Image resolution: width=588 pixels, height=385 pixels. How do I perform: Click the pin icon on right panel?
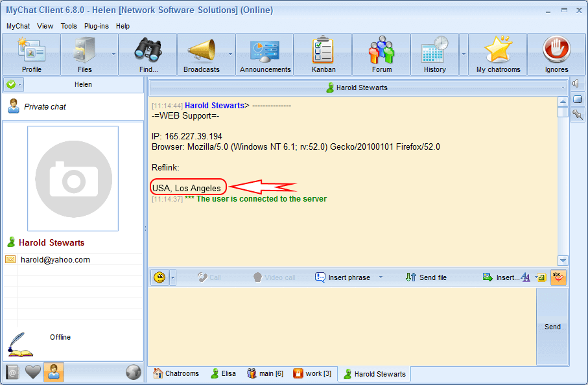click(x=578, y=114)
